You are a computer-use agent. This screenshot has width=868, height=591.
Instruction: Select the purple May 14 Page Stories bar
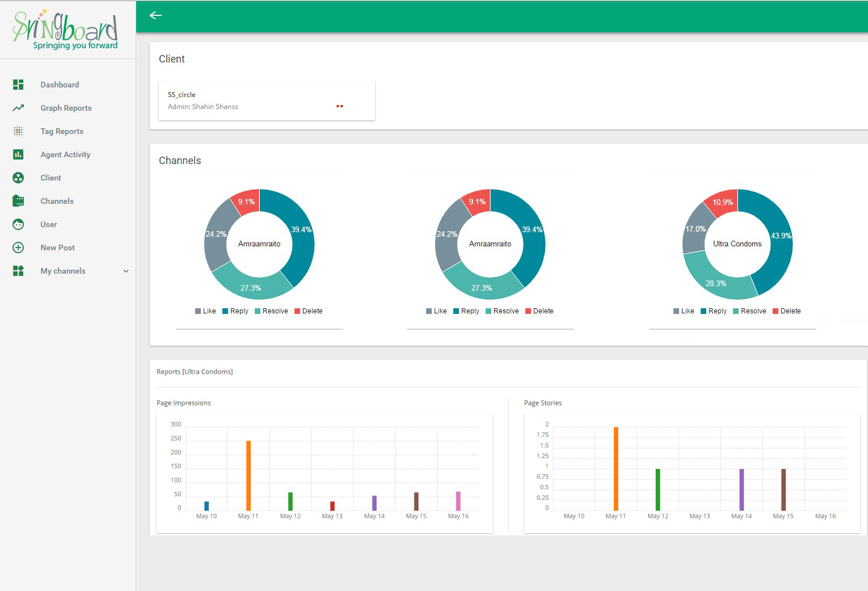741,490
